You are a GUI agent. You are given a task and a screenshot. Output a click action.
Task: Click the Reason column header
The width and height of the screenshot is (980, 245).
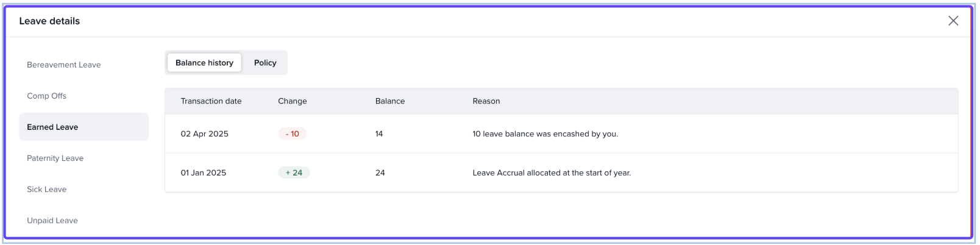click(x=486, y=101)
